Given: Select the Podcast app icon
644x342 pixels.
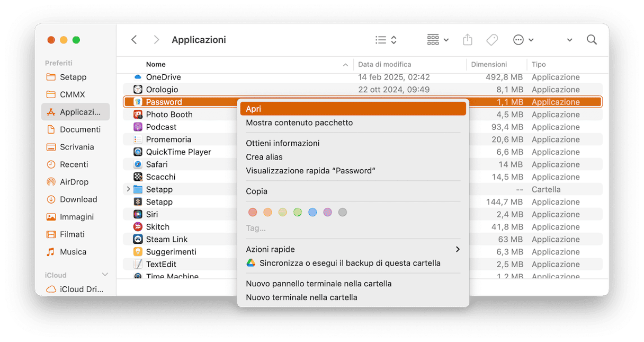Looking at the screenshot, I should (x=138, y=127).
